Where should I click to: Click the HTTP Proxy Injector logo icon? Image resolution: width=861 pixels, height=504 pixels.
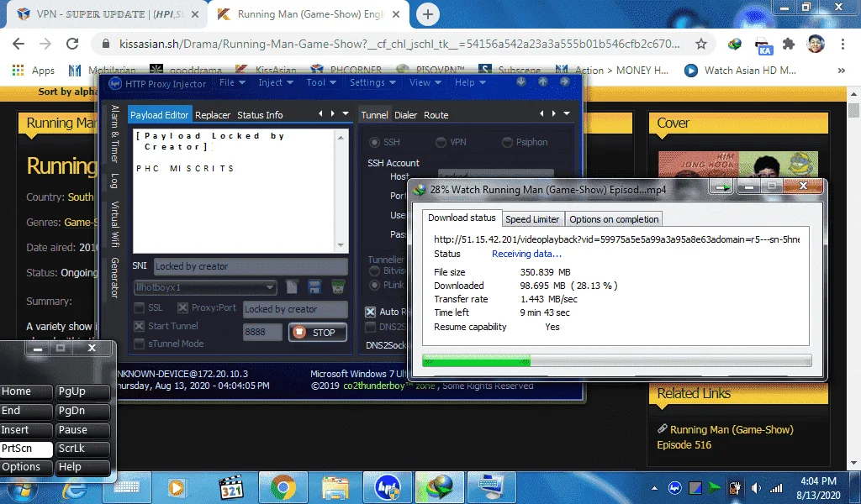114,83
